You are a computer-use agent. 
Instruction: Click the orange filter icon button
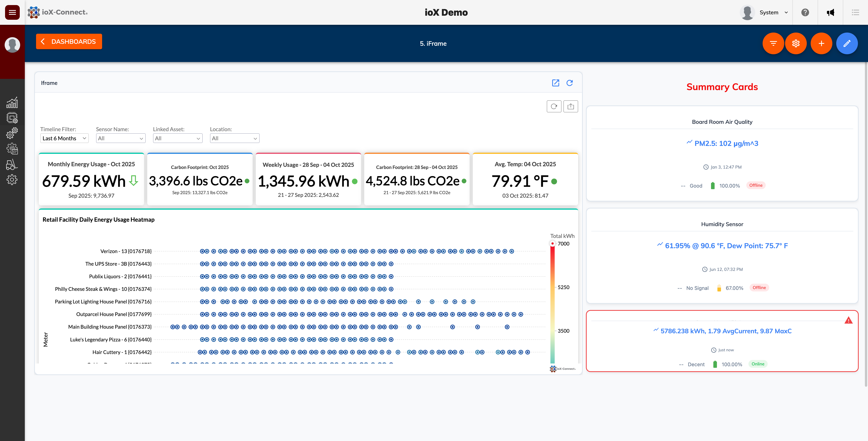[773, 43]
